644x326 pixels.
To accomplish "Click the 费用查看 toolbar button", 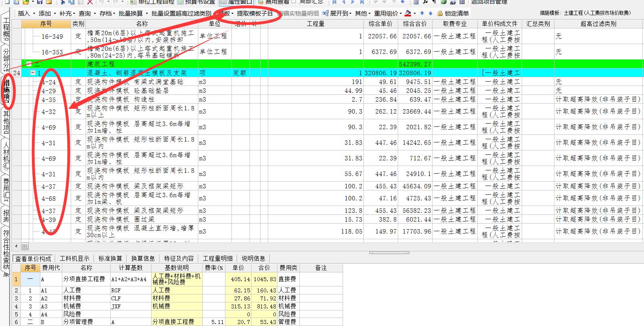I will click(273, 2).
